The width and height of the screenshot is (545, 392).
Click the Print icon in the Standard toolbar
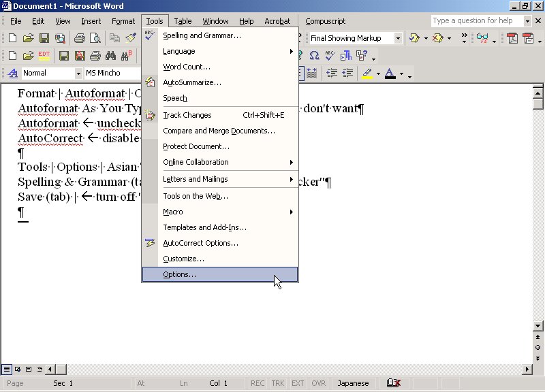(x=79, y=38)
